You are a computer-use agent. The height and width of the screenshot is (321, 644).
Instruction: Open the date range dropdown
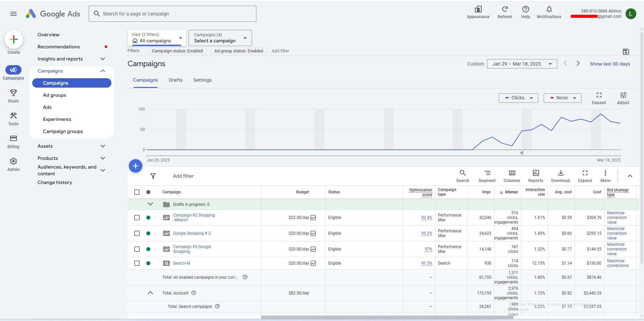522,64
